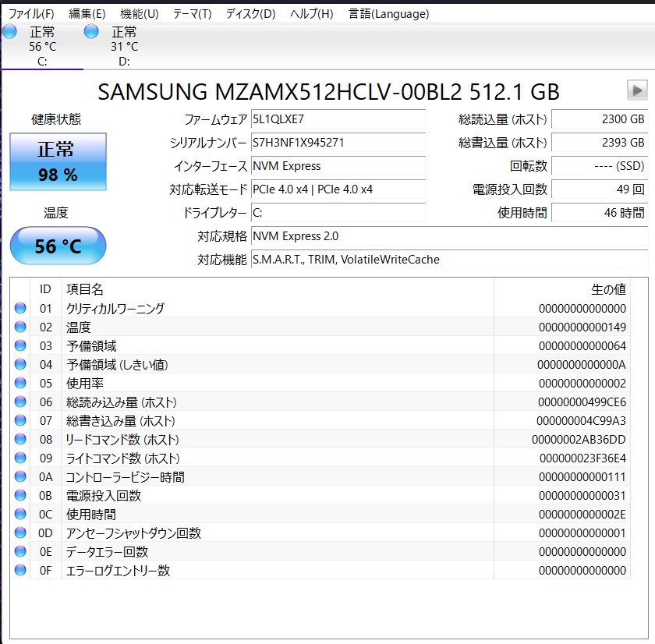Click raw value 00000002AB36DD
655x644 pixels.
point(579,440)
